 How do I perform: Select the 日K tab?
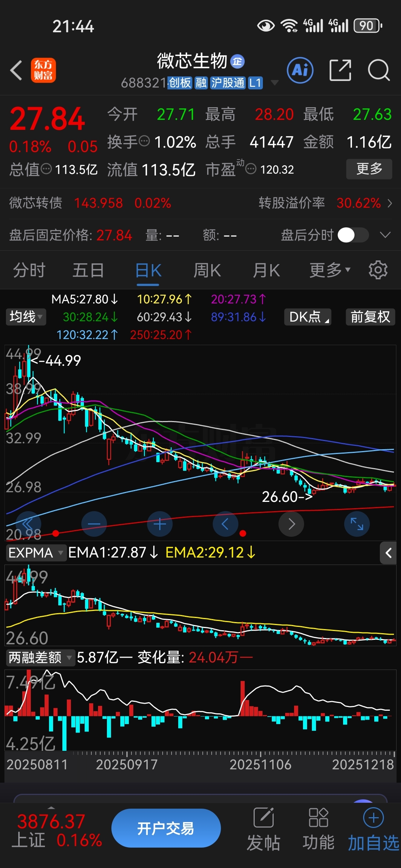click(148, 270)
